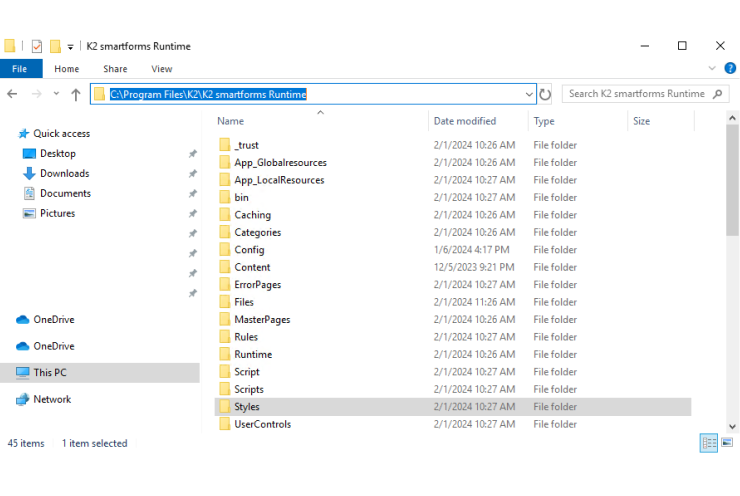This screenshot has width=740, height=496.
Task: Open Help with the blue question icon
Action: (x=730, y=68)
